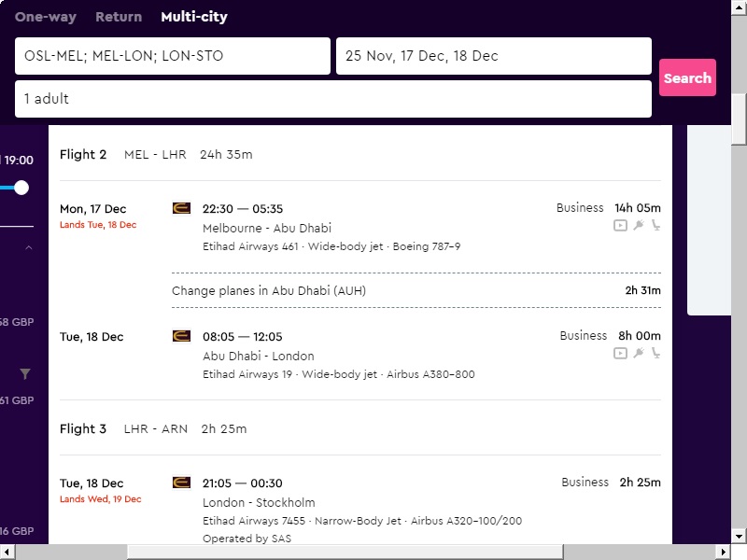This screenshot has width=747, height=560.
Task: Click 'Etihad Airways 7455' flight details line
Action: click(362, 521)
